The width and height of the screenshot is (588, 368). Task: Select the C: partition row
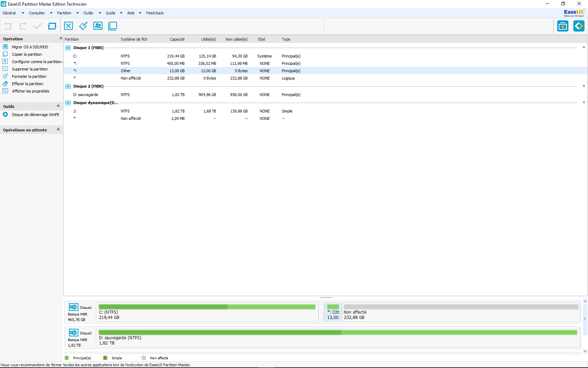click(x=325, y=56)
